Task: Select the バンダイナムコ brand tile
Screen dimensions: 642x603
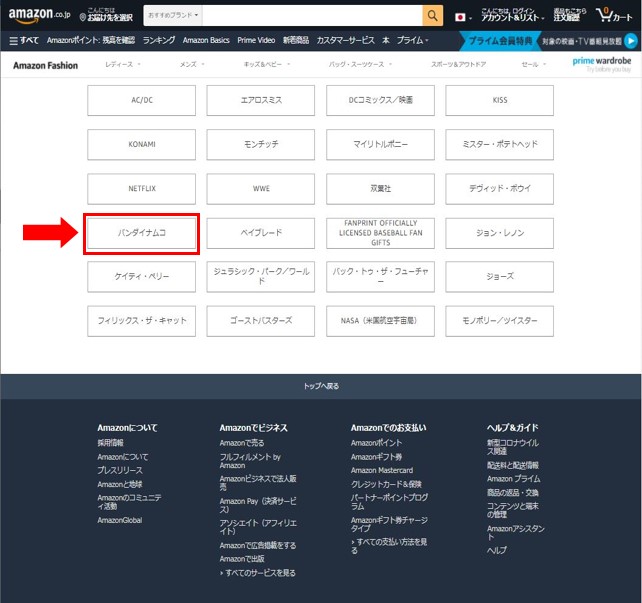Action: click(142, 233)
